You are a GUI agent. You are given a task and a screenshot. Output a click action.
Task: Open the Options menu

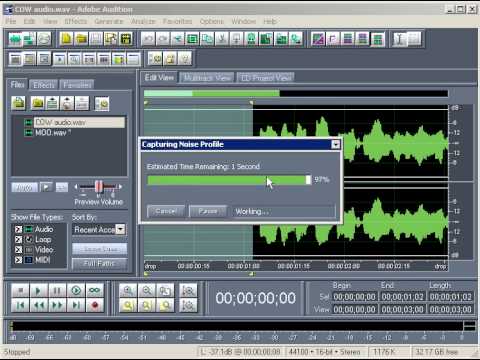click(212, 21)
